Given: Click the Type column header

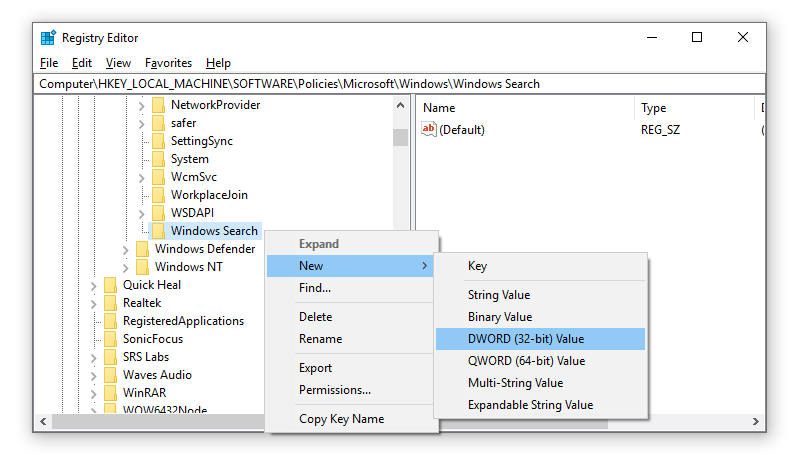Looking at the screenshot, I should pos(695,108).
